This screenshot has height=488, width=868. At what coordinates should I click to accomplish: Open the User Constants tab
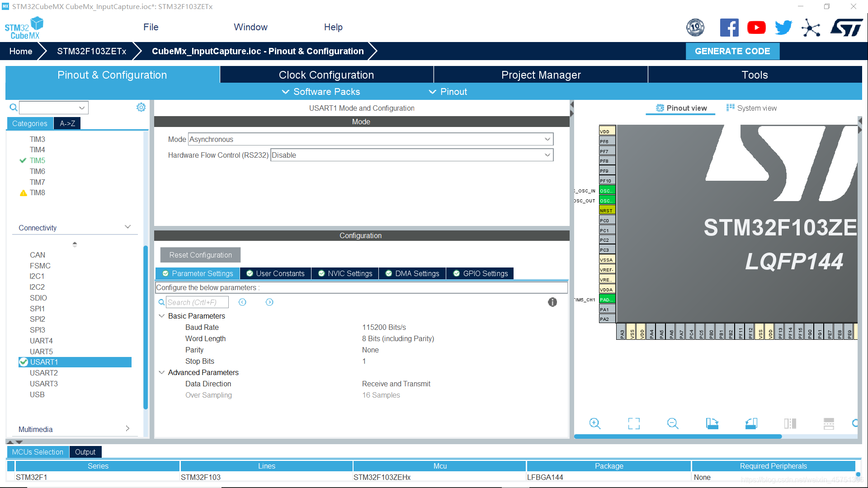tap(276, 273)
